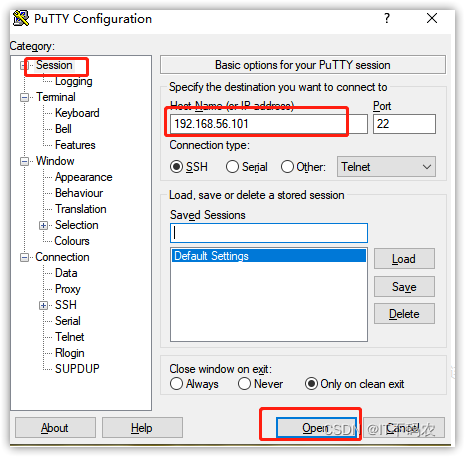Open the Logging category
Viewport: 465px width, 457px height.
pos(74,81)
